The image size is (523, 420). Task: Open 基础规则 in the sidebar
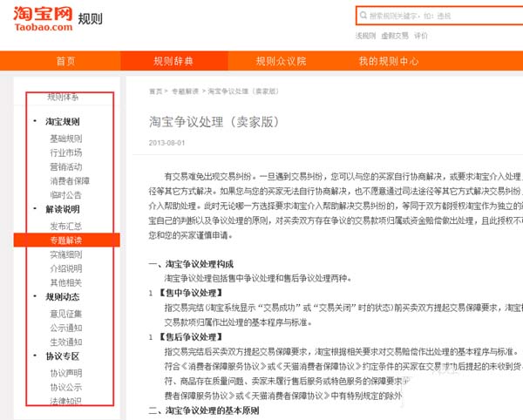(x=66, y=139)
